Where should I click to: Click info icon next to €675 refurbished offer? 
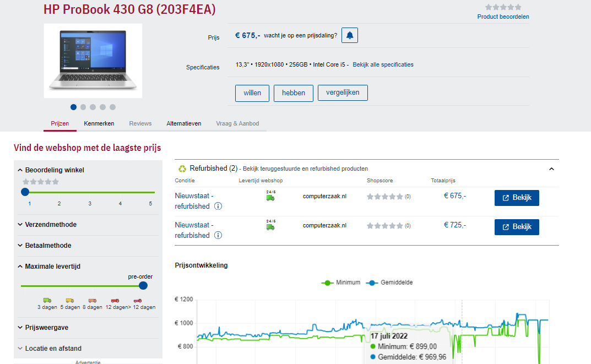pos(218,206)
